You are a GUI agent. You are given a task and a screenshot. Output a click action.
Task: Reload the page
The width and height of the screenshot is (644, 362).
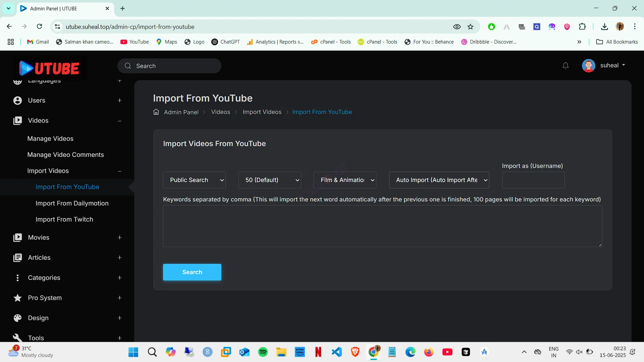point(40,26)
